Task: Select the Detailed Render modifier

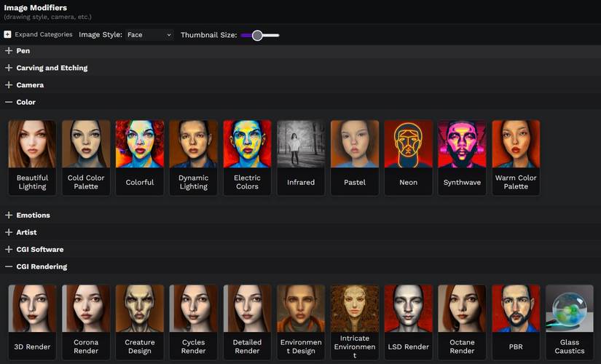Action: click(x=247, y=322)
